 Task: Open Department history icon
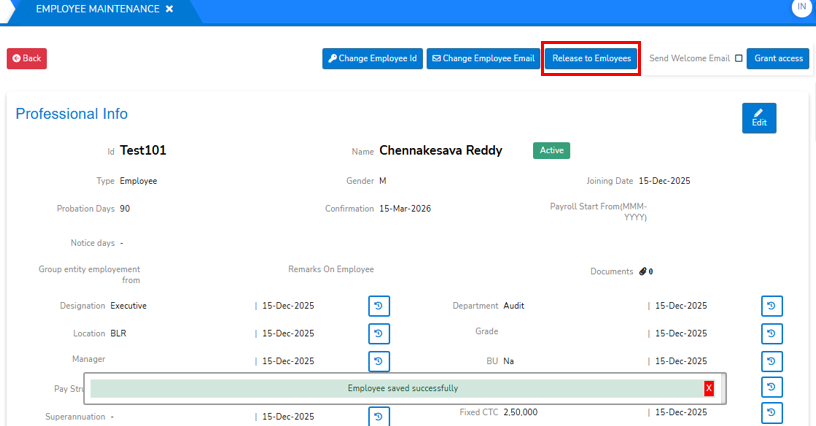click(x=771, y=306)
